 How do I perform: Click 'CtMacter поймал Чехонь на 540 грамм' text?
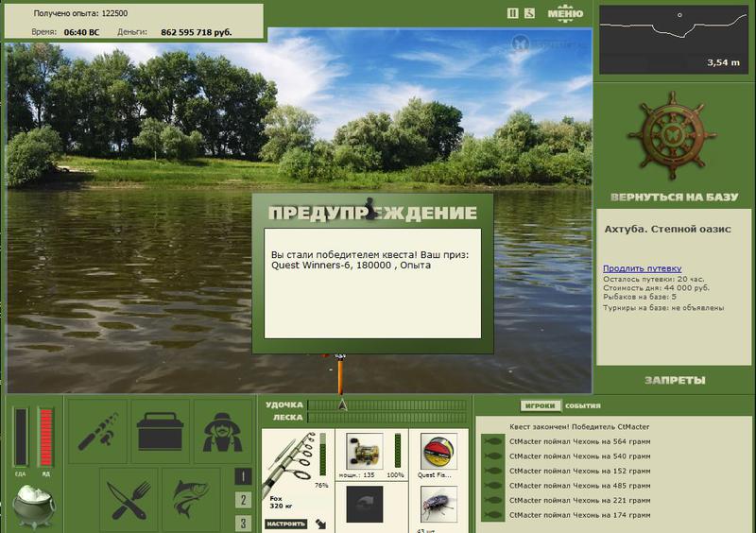(579, 456)
